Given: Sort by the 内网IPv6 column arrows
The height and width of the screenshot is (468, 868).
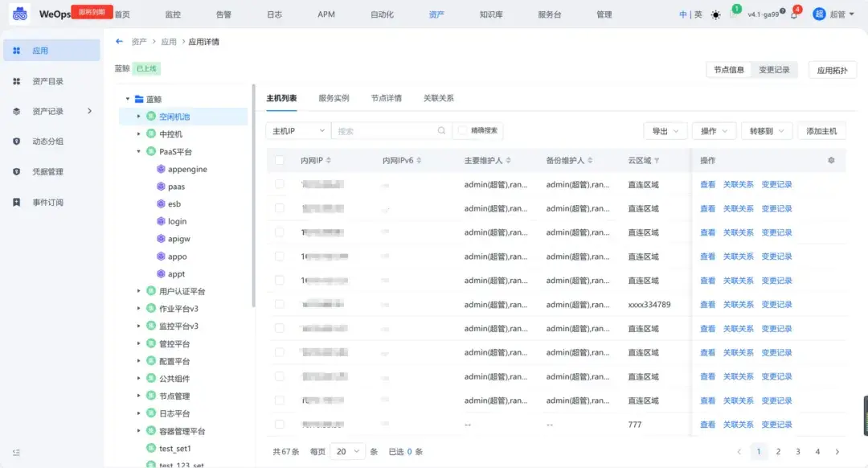Looking at the screenshot, I should 419,160.
